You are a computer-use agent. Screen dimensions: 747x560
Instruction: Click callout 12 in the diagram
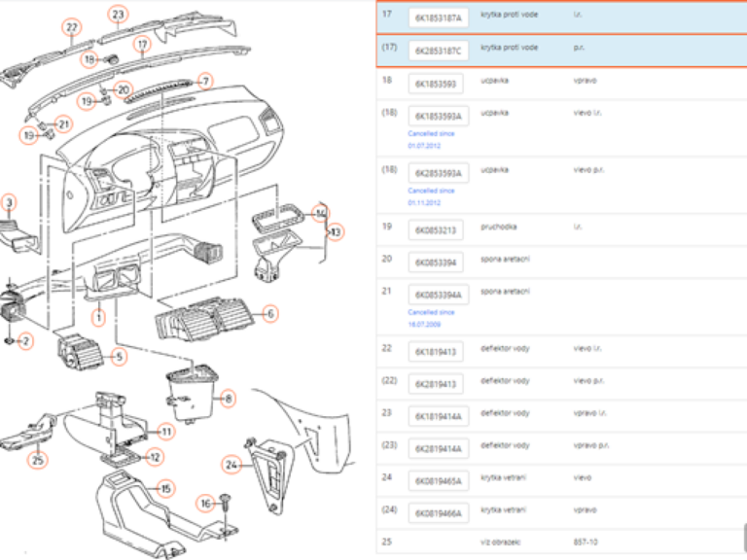tap(155, 457)
